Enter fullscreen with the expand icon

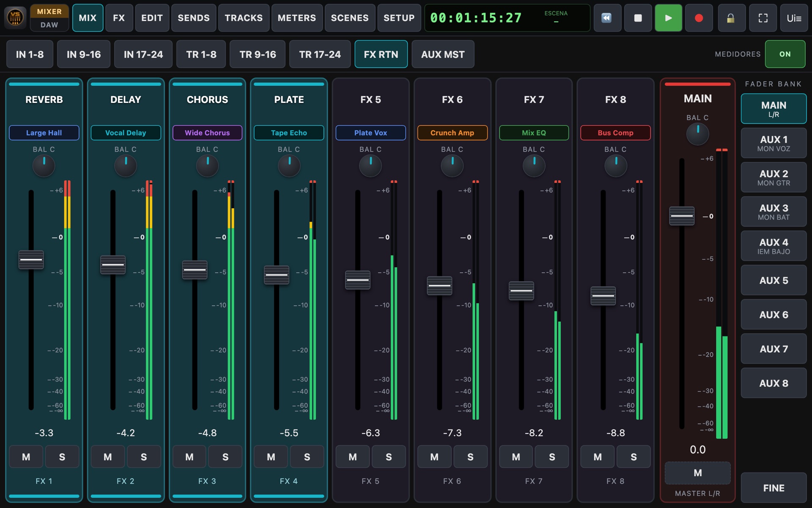click(763, 18)
